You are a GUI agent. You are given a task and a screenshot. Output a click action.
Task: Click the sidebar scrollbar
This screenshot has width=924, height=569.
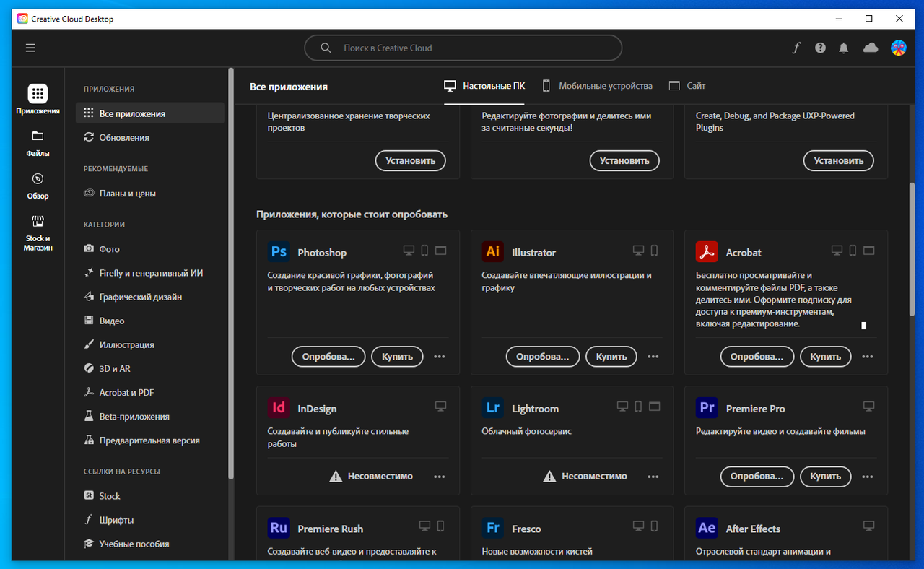point(231,274)
